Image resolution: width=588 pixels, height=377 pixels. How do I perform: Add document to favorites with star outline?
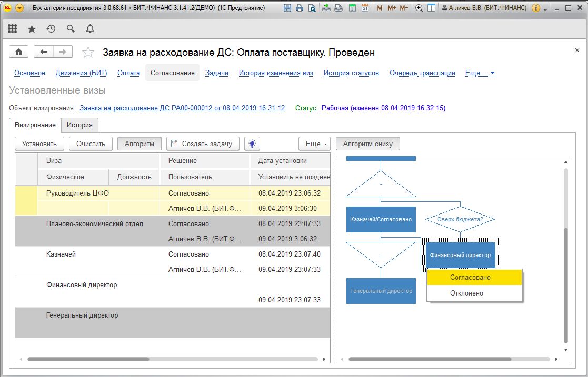pos(88,52)
